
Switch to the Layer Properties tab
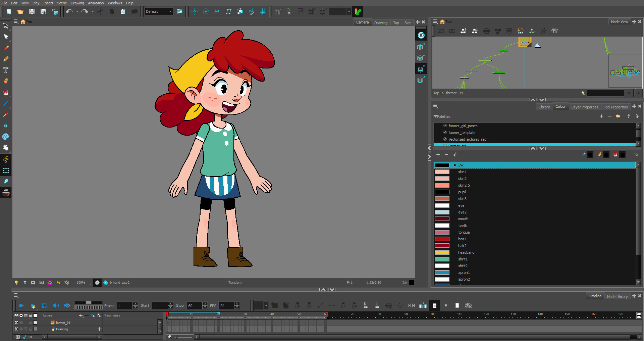point(585,107)
